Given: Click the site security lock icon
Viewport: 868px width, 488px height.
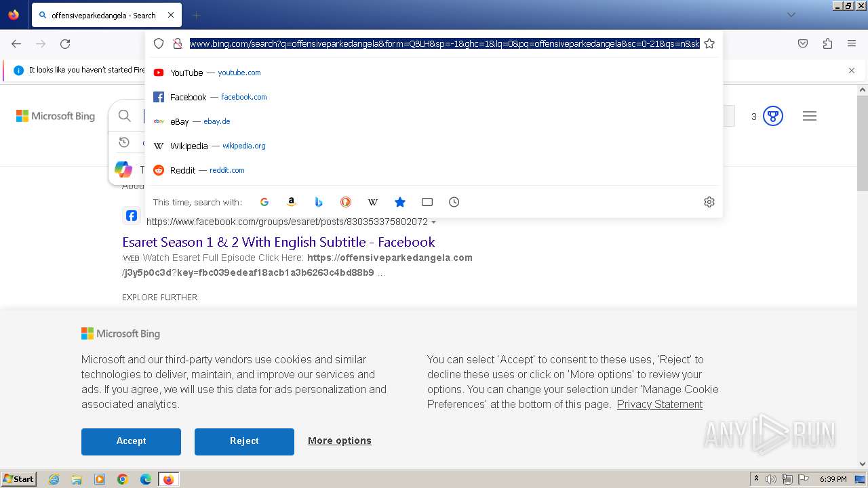Looking at the screenshot, I should (178, 43).
